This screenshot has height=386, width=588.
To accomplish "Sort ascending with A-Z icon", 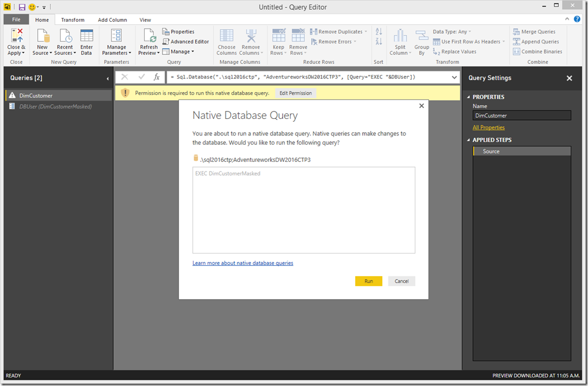I will click(x=379, y=31).
